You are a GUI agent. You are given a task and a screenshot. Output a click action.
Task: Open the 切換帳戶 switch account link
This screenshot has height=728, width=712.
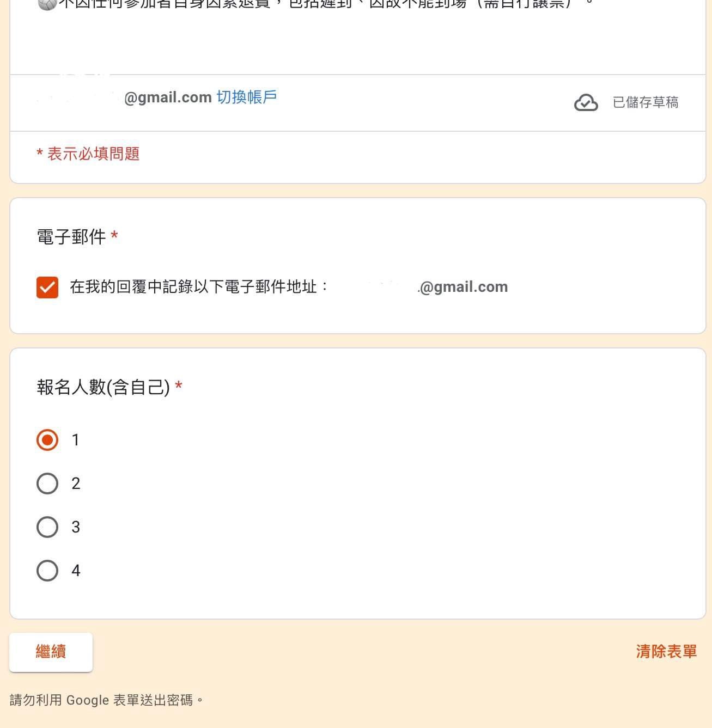tap(247, 97)
